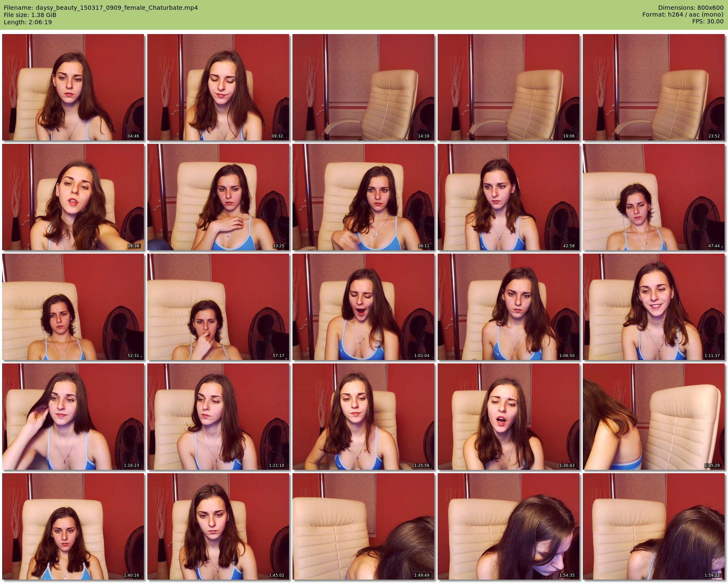
Task: Select the thumbnail stamped 1:59:22
Action: tap(653, 526)
